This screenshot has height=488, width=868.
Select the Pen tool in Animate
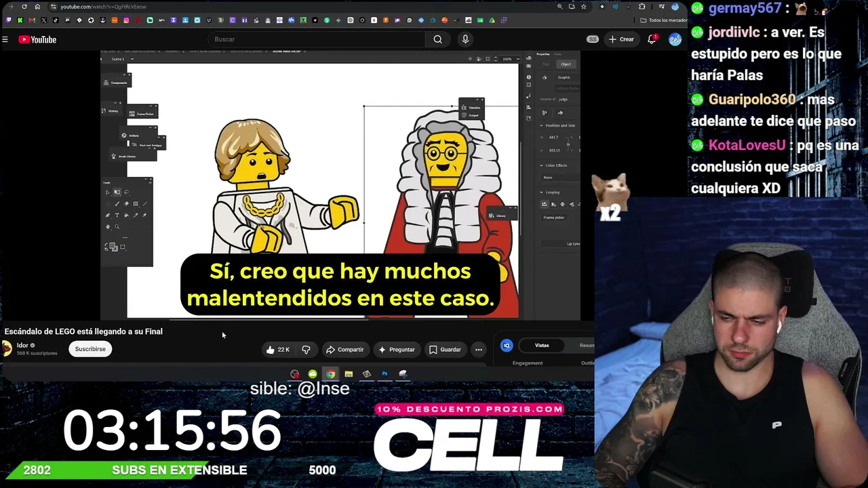click(x=108, y=216)
